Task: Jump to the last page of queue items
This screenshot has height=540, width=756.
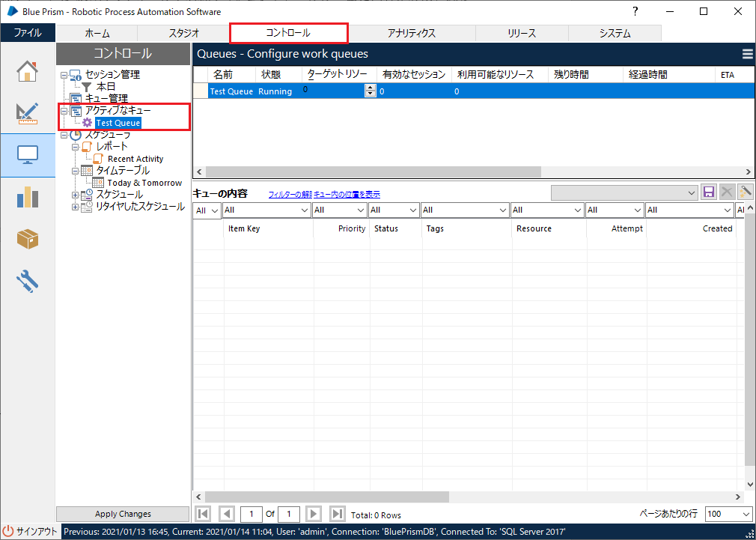Action: 337,514
